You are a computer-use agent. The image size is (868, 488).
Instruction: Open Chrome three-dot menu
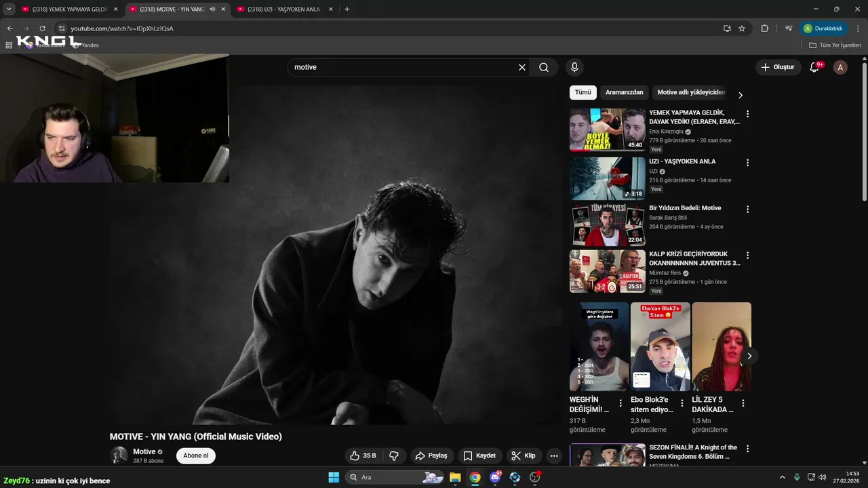coord(858,28)
